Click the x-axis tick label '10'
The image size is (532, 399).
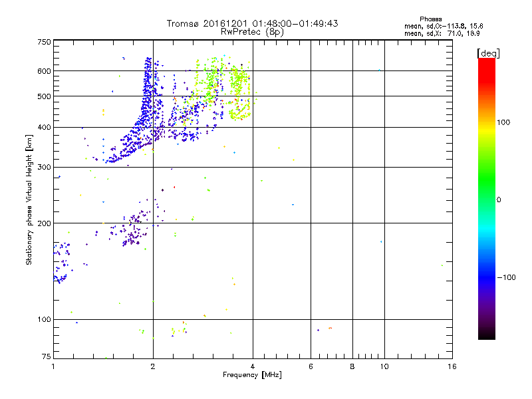coord(384,366)
